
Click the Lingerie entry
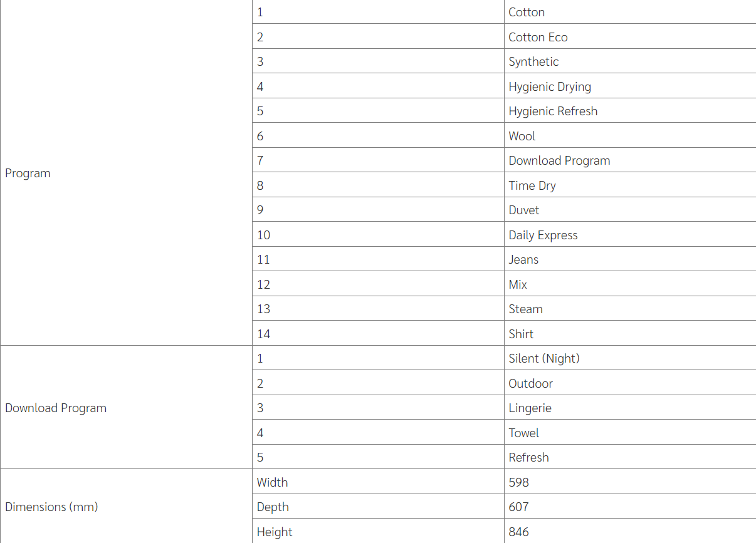pyautogui.click(x=530, y=408)
